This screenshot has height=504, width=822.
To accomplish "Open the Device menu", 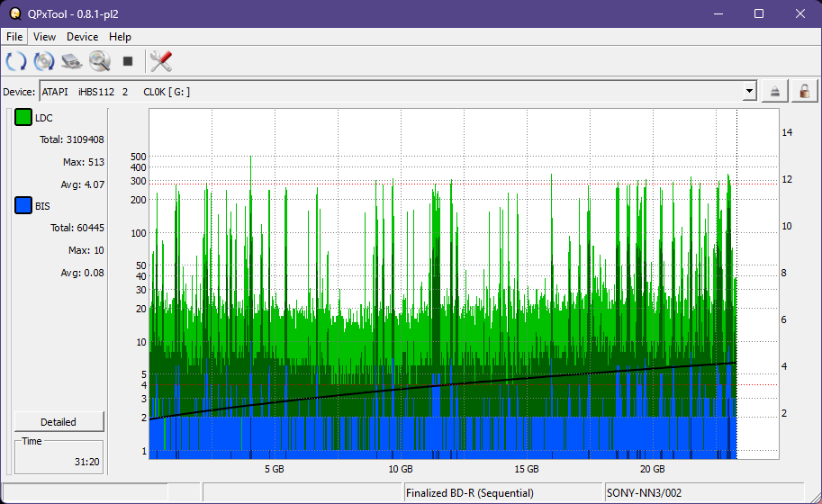I will coord(82,37).
